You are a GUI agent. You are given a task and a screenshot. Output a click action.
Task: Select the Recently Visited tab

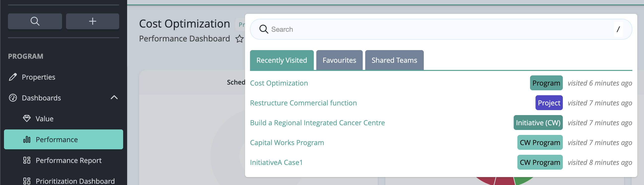pyautogui.click(x=282, y=60)
